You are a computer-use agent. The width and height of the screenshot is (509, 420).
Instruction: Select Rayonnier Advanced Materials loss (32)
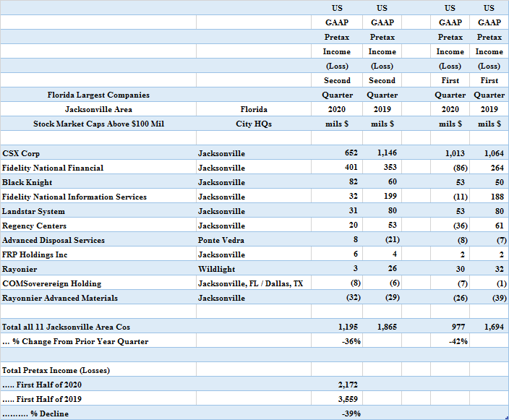(353, 297)
